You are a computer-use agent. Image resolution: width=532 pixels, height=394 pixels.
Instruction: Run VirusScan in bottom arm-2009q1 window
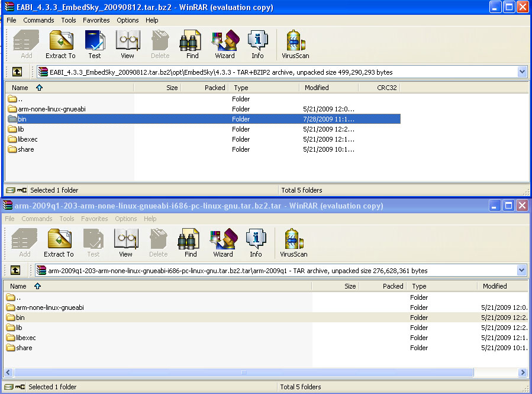pos(294,243)
